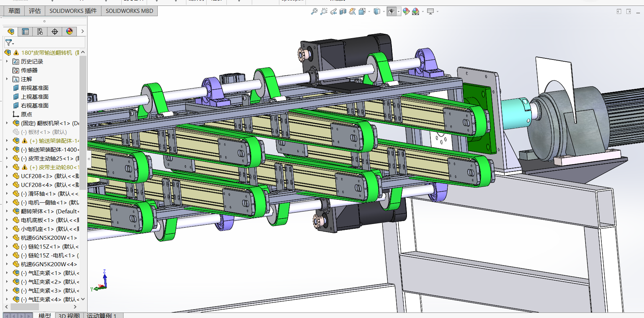Select the (-) 滑环轴<1> item
Screen dimensions: 644x318
[x=50, y=194]
